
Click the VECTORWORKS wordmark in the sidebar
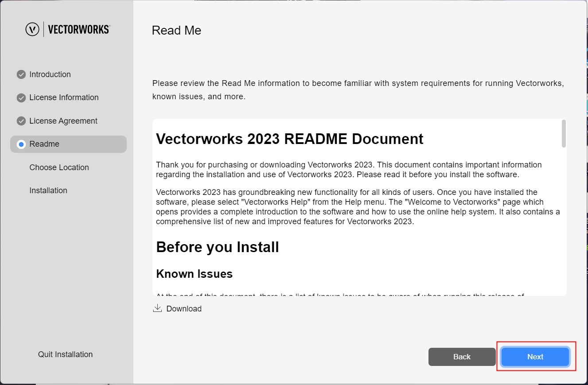[x=78, y=29]
